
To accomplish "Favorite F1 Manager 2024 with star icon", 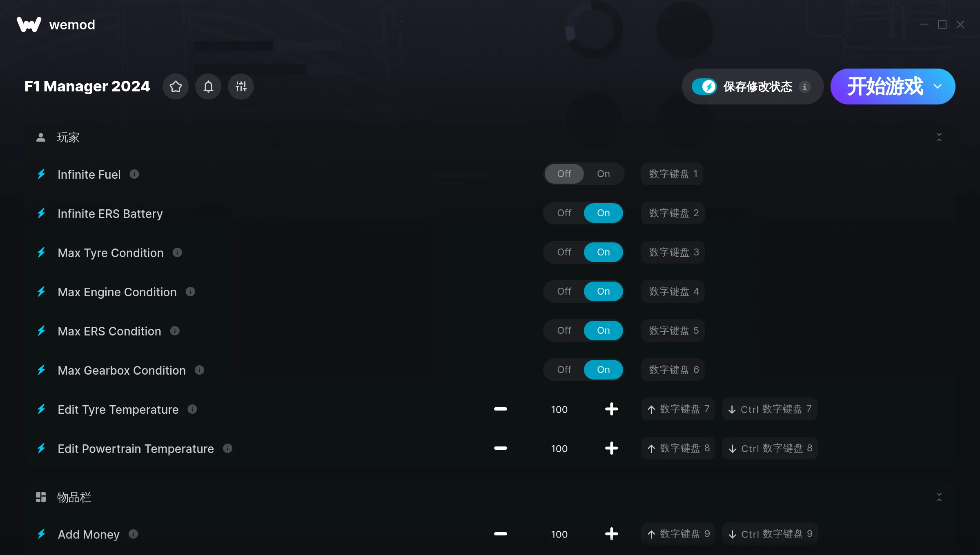I will [x=176, y=87].
